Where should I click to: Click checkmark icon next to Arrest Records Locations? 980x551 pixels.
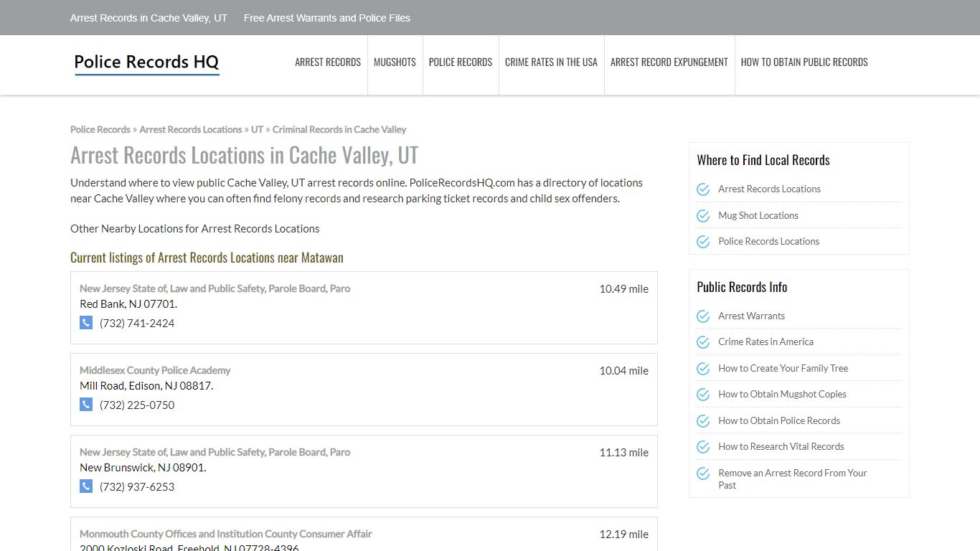click(x=703, y=189)
